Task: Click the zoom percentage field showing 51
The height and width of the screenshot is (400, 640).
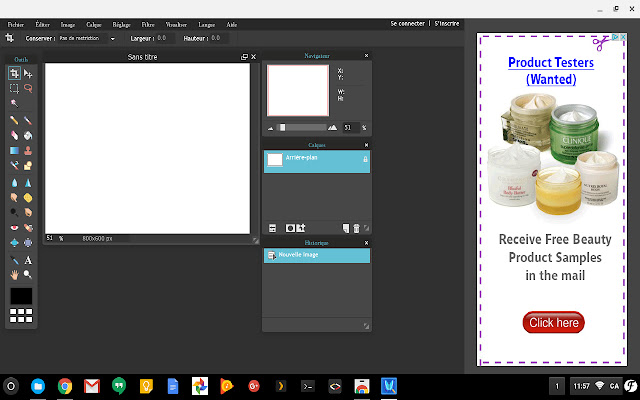Action: [351, 128]
